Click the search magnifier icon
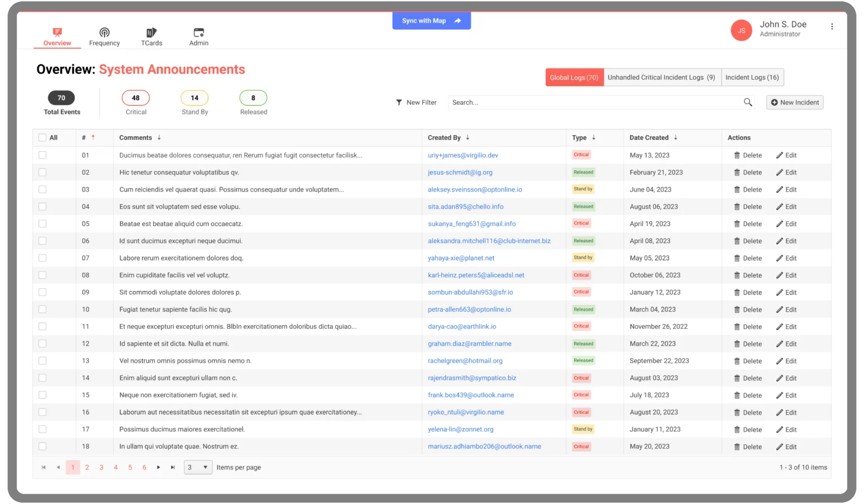The width and height of the screenshot is (864, 504). [x=748, y=102]
